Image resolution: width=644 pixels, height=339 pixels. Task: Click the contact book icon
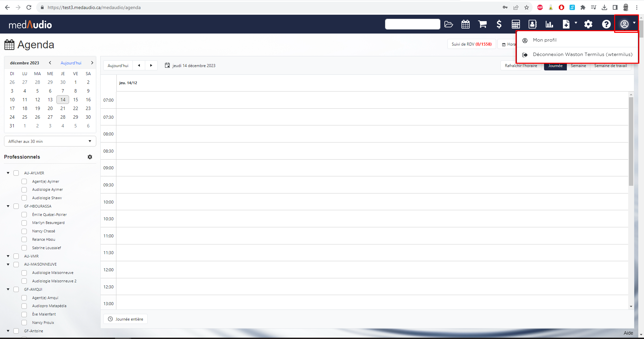click(532, 24)
